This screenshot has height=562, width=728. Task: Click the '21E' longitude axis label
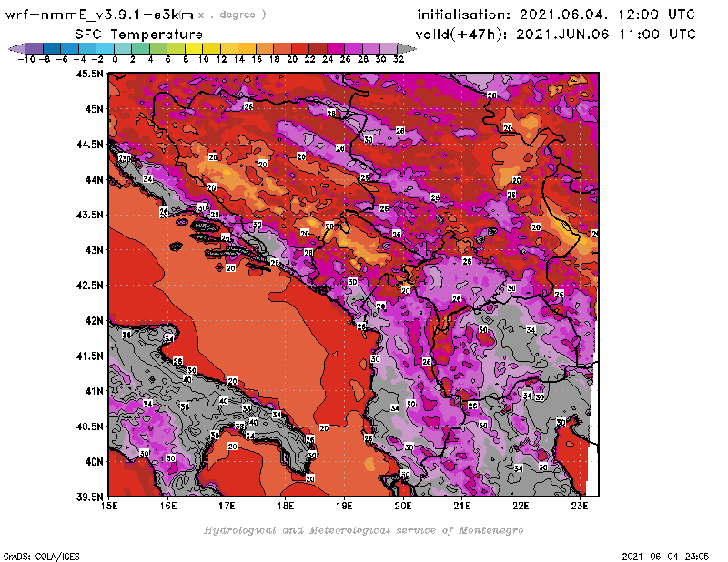point(462,506)
